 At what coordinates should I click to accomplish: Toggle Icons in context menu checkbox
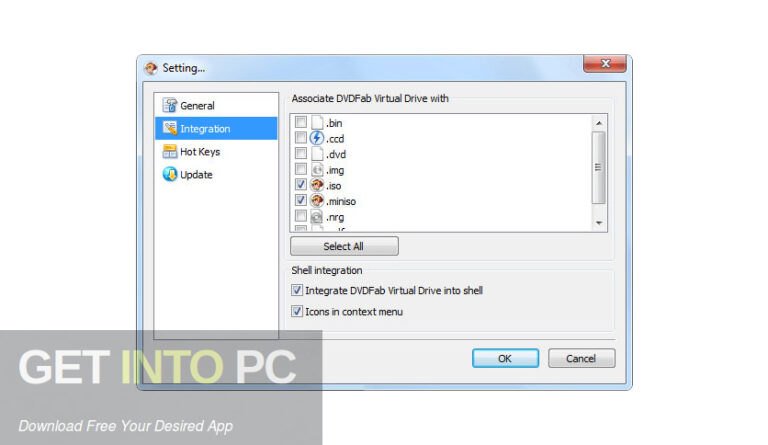[x=297, y=311]
